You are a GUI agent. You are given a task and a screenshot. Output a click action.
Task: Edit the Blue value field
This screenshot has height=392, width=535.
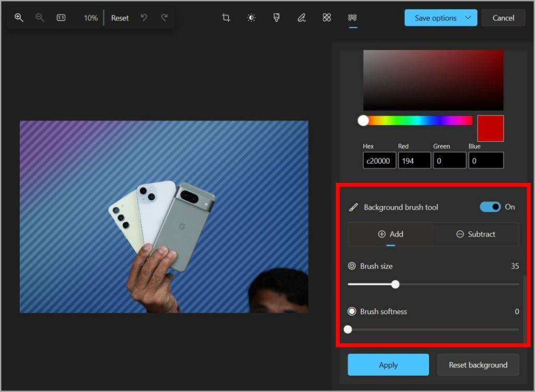coord(486,160)
